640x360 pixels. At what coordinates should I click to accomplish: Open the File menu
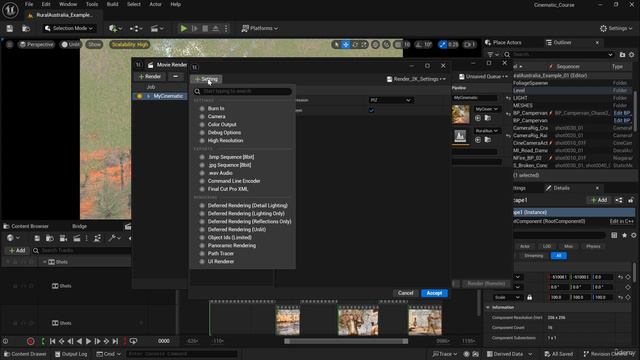click(29, 4)
